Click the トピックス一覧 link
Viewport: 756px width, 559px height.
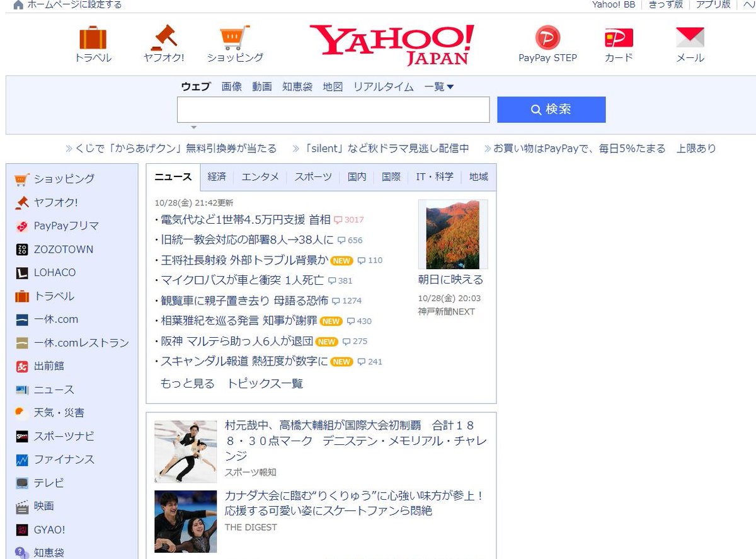[x=265, y=383]
